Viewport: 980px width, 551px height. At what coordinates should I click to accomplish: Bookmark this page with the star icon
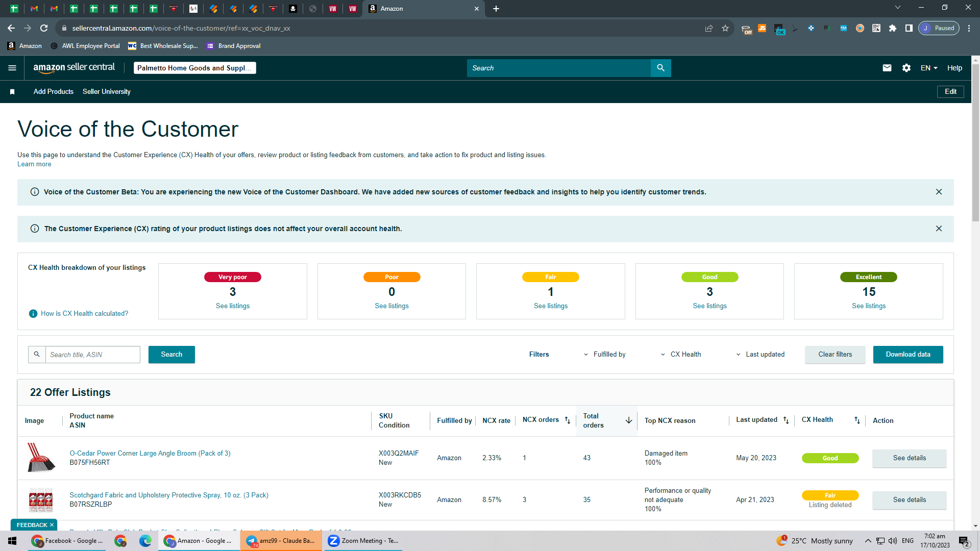point(725,28)
